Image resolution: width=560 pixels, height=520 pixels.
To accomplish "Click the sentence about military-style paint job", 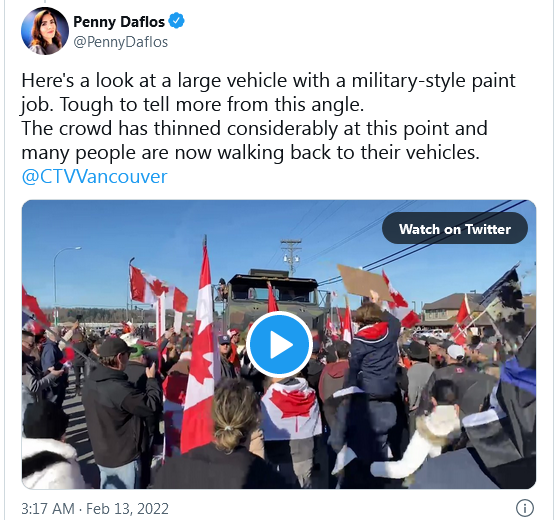I will [268, 92].
